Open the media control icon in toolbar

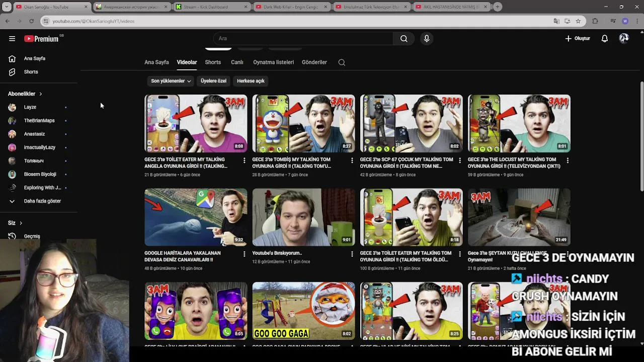[613, 21]
